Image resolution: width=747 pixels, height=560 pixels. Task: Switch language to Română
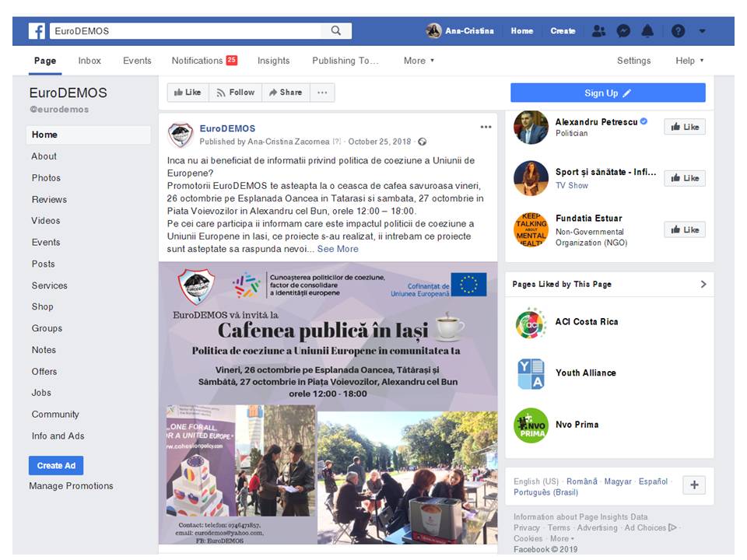pyautogui.click(x=582, y=481)
